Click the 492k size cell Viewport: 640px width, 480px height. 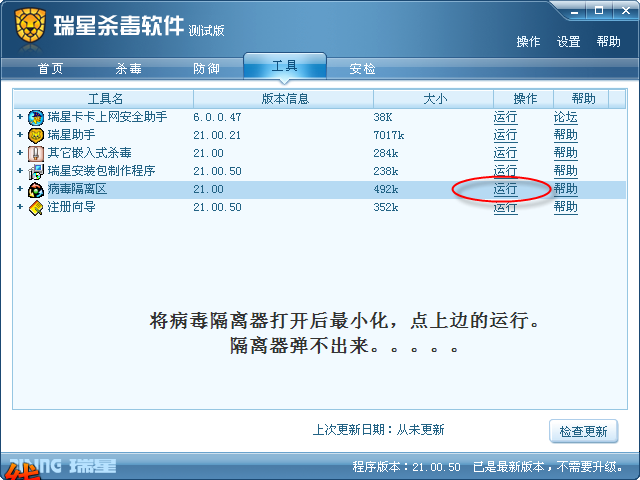point(386,189)
